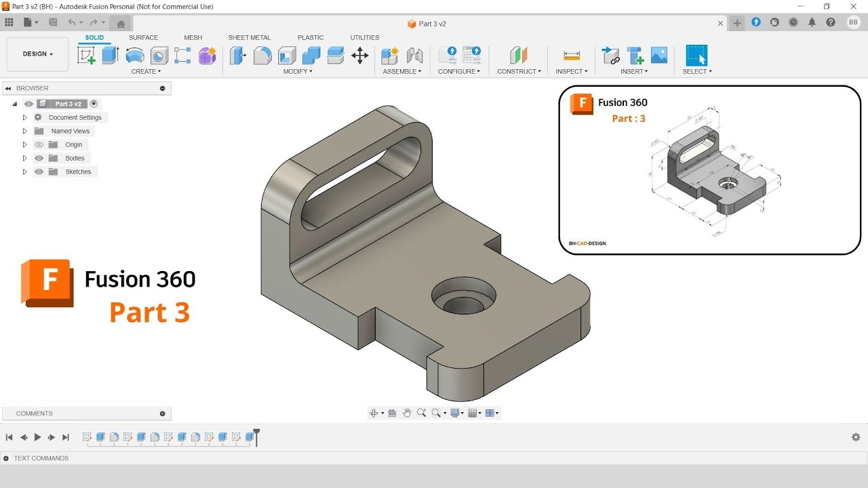Open the purple Create Form tool

[x=207, y=56]
